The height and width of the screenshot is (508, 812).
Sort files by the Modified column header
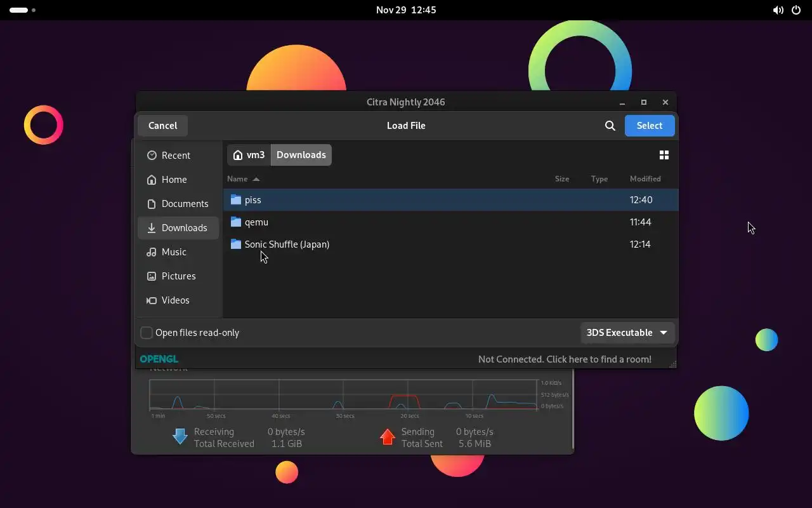pos(645,179)
